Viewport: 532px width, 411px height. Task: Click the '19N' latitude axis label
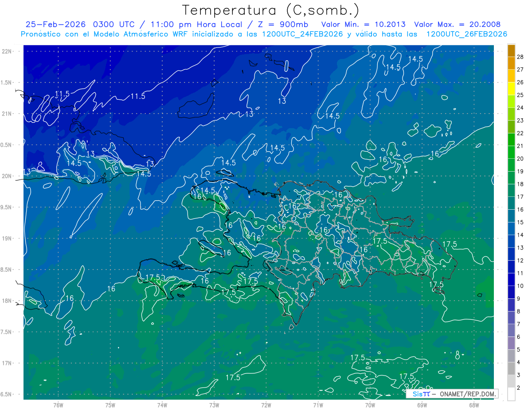click(8, 239)
